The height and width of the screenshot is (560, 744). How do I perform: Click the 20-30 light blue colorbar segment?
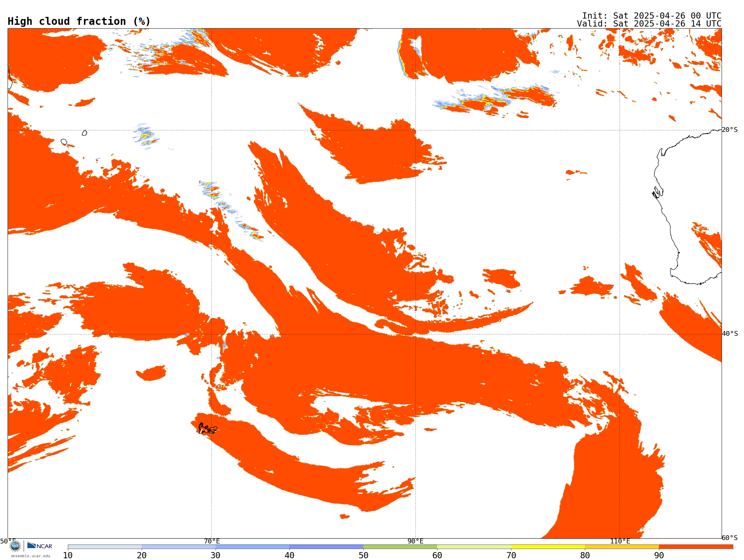point(178,547)
